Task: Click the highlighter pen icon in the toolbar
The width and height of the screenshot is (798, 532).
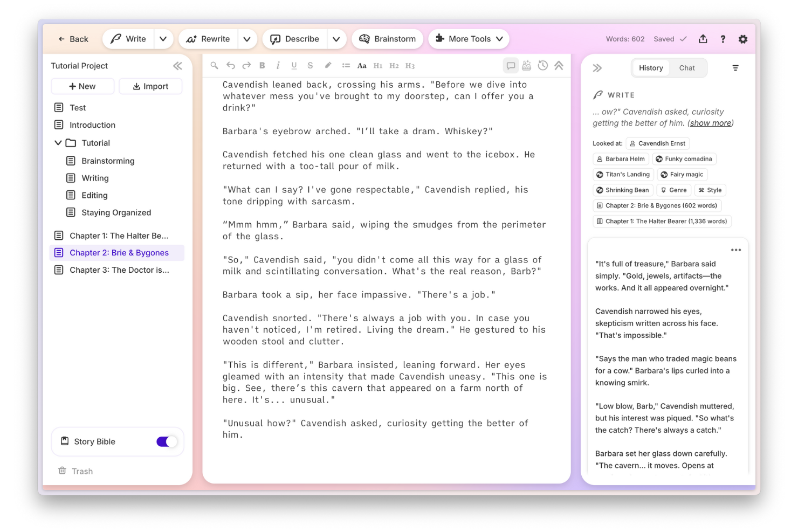Action: click(328, 65)
